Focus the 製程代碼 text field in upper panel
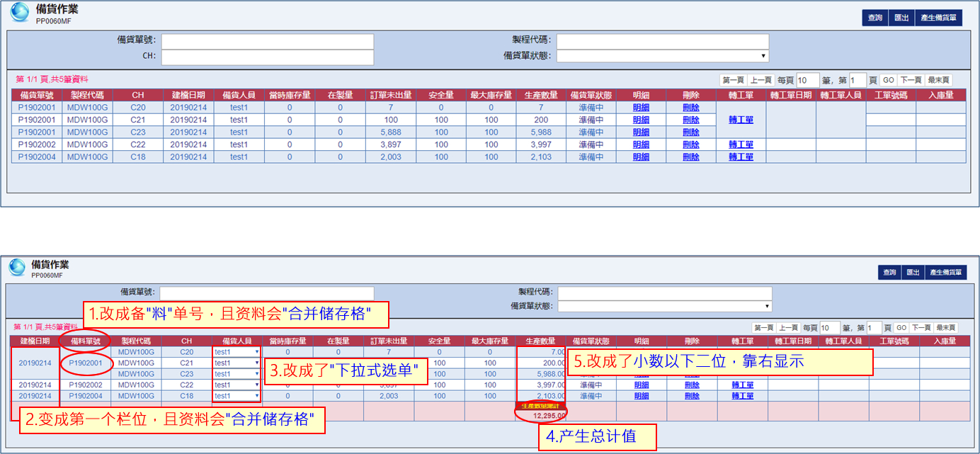The height and width of the screenshot is (454, 980). click(x=662, y=41)
